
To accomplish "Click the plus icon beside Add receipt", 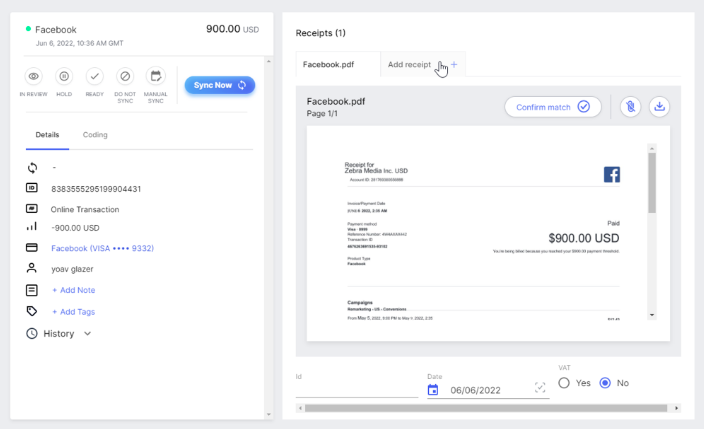I will tap(454, 65).
